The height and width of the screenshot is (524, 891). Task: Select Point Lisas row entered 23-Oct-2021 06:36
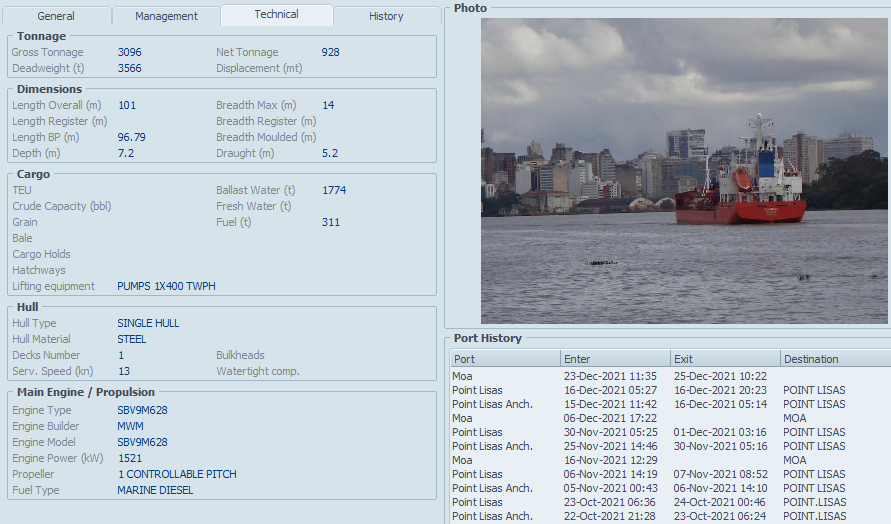click(x=671, y=502)
